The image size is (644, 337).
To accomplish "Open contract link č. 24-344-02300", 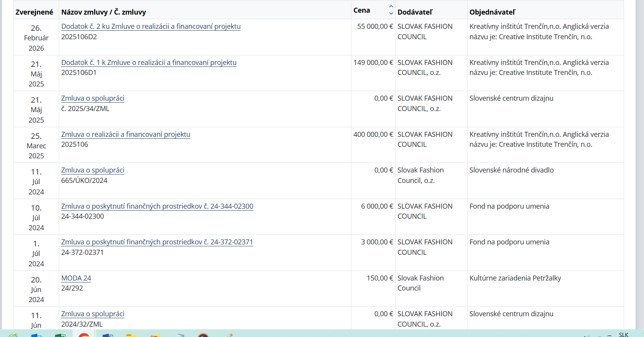I will [x=157, y=206].
